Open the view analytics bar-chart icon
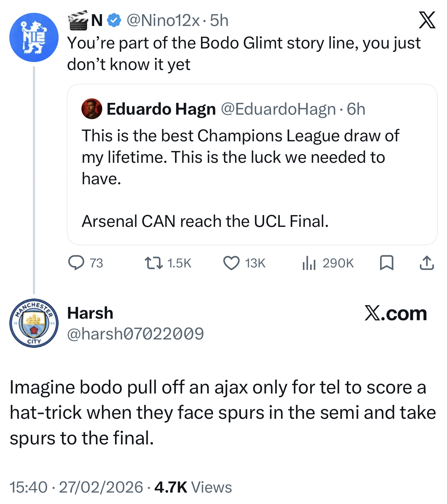The width and height of the screenshot is (447, 504). click(x=309, y=263)
